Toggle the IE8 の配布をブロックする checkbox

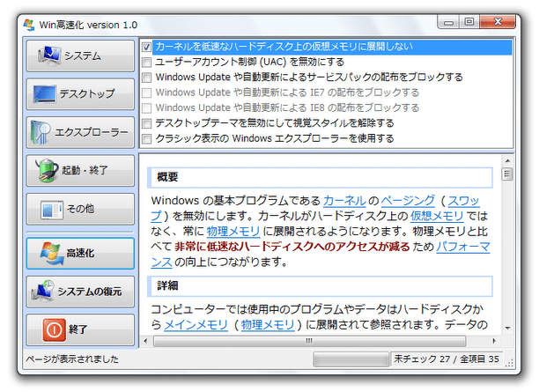pos(147,108)
